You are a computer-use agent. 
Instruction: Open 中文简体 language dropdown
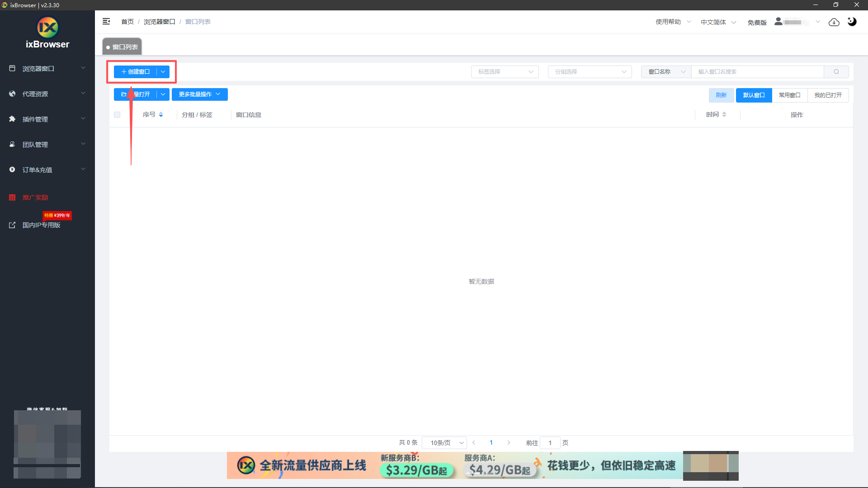point(718,22)
